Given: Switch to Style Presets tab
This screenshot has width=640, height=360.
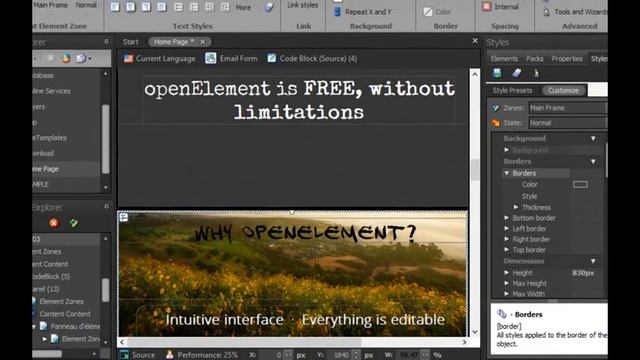Looking at the screenshot, I should pyautogui.click(x=512, y=91).
